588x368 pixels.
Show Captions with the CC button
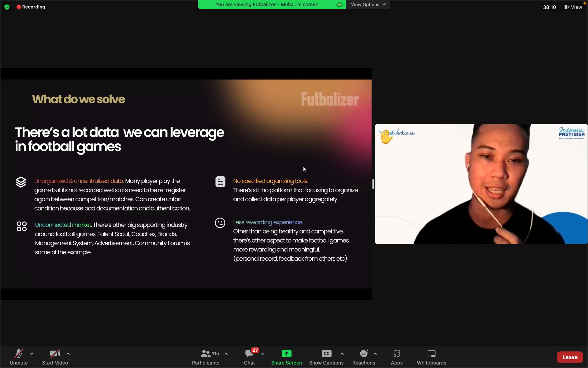pyautogui.click(x=326, y=357)
